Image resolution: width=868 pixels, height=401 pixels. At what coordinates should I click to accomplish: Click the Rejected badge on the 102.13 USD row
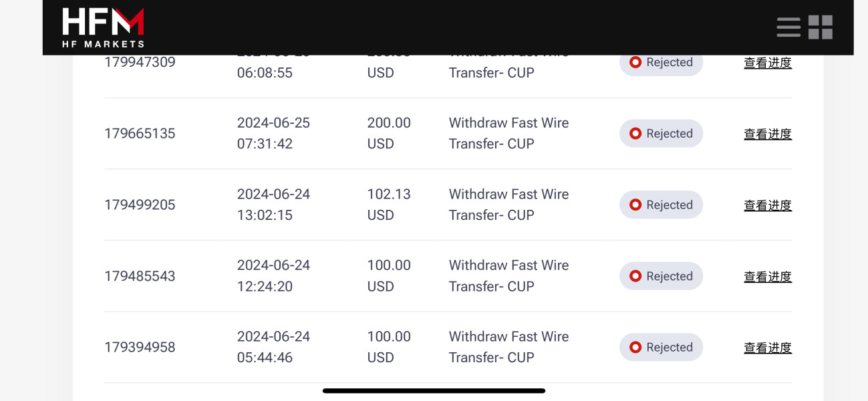pyautogui.click(x=661, y=205)
